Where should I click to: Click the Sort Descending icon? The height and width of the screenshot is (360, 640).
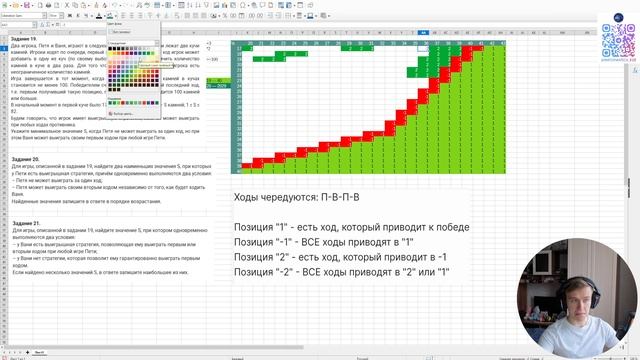pos(198,5)
